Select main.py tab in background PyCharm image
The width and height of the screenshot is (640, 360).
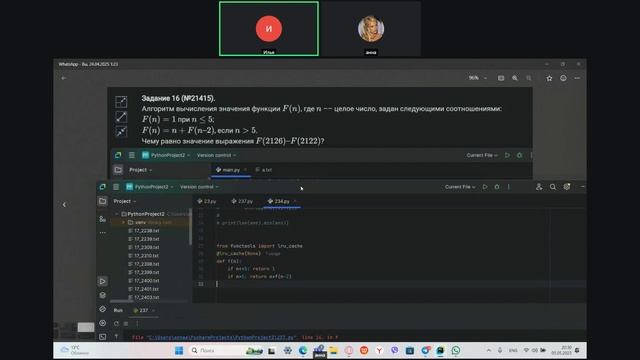[x=231, y=169]
